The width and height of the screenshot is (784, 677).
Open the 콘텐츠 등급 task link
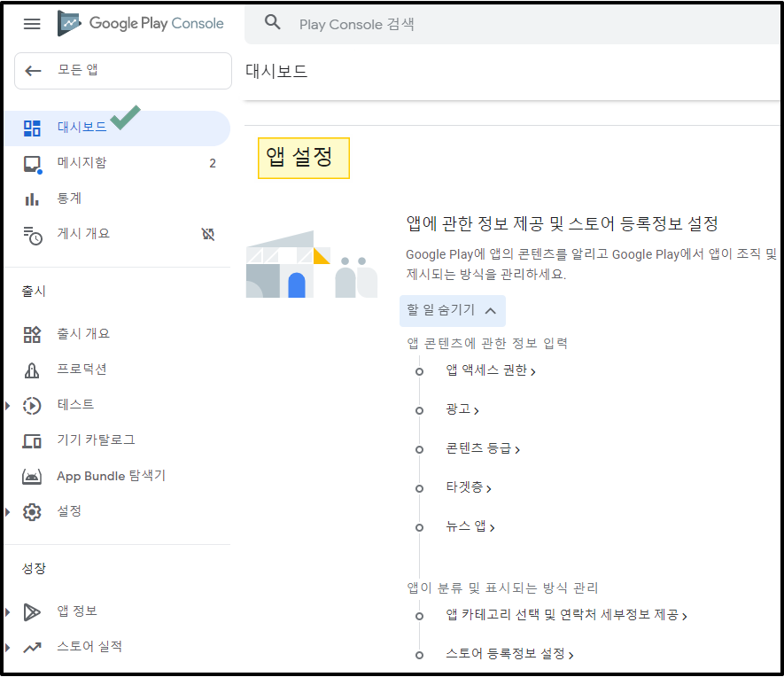tap(482, 448)
